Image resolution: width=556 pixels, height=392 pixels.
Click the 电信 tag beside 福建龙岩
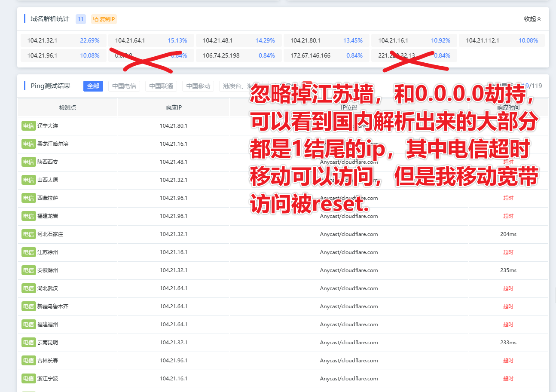coord(28,216)
